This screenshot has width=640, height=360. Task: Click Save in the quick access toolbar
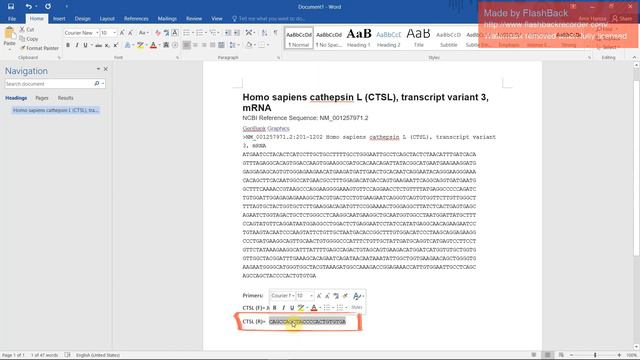pyautogui.click(x=11, y=7)
